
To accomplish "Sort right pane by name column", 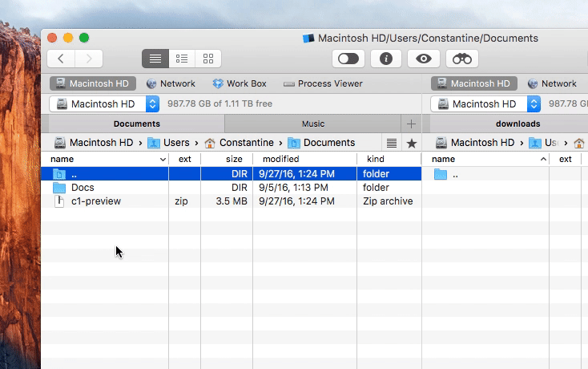I will pyautogui.click(x=485, y=159).
